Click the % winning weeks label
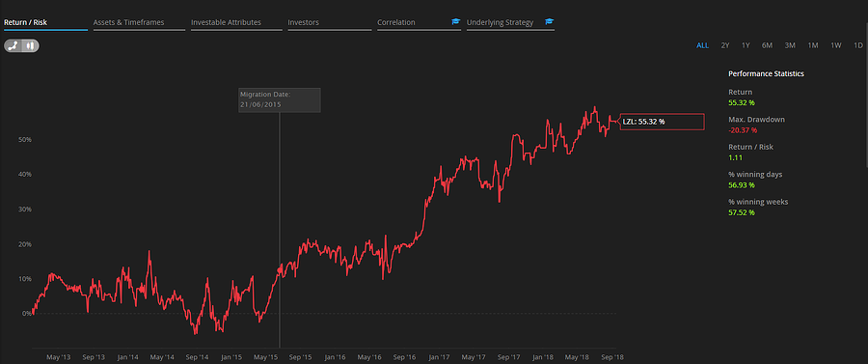This screenshot has width=868, height=364. (758, 202)
